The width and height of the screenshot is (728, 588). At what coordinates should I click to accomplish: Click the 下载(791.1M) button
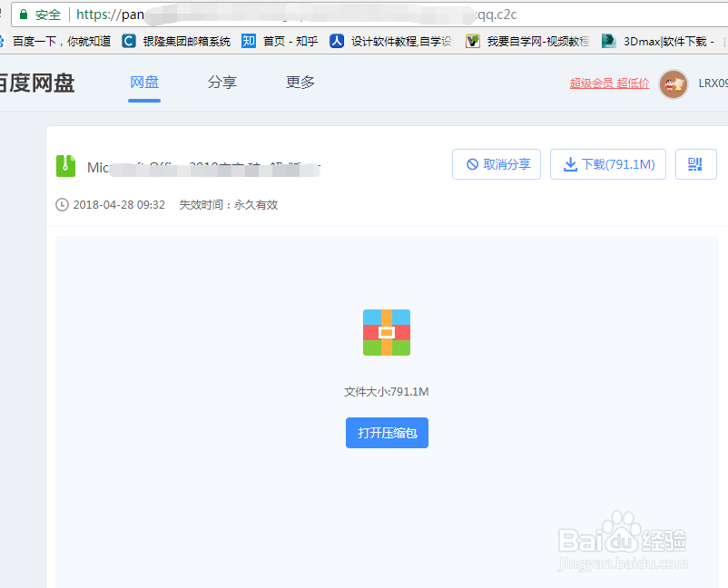click(607, 164)
